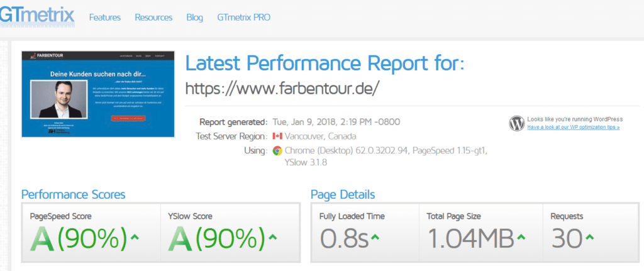Click the GTmetrix logo
644x271 pixels.
click(37, 16)
